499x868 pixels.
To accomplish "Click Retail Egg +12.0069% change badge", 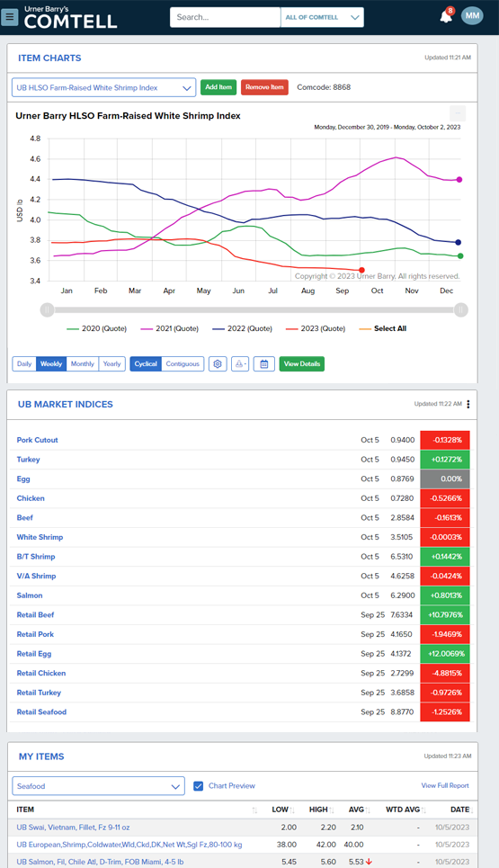I will click(445, 654).
